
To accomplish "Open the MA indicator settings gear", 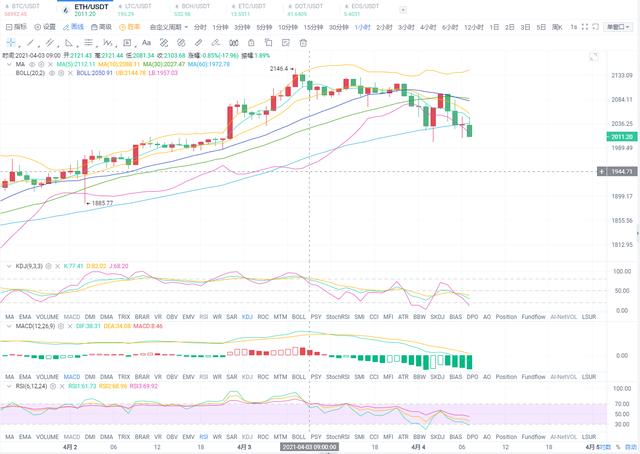I will [41, 65].
